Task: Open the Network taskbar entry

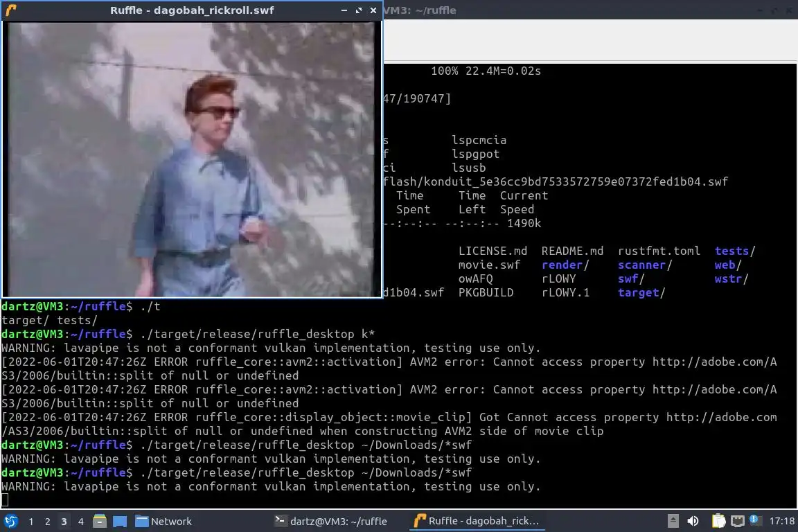Action: (163, 522)
